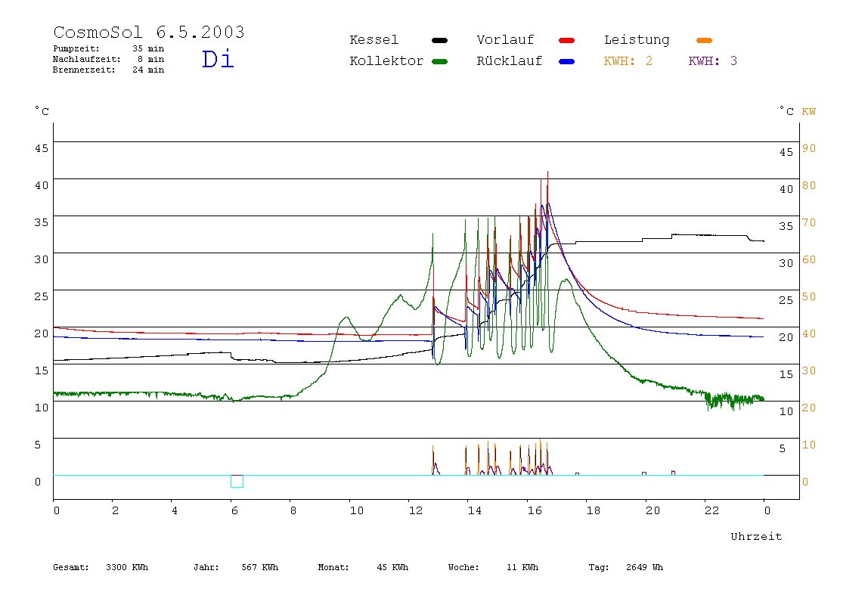Click orange right-axis label '70'

pos(809,222)
